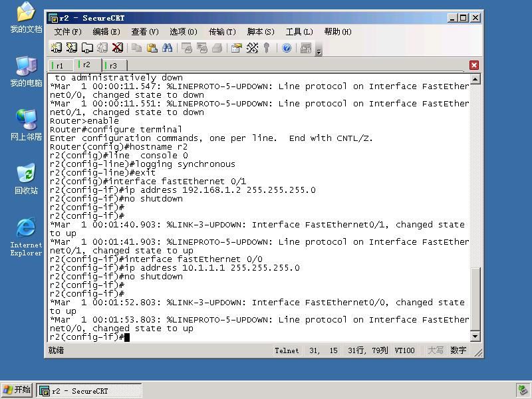Click the Connect toolbar icon
Viewport: 532px width, 399px height.
pyautogui.click(x=57, y=48)
